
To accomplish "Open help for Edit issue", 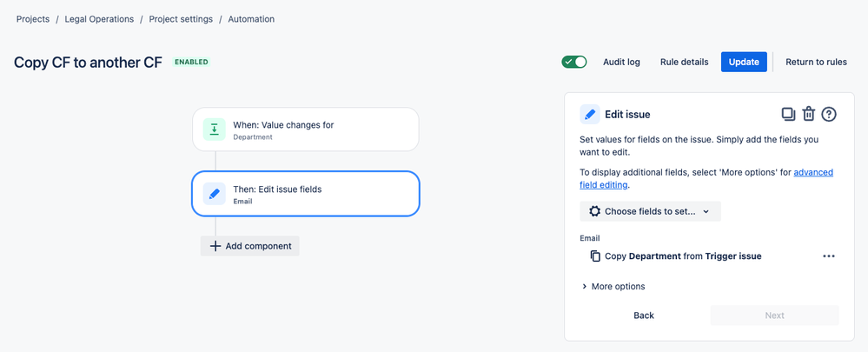I will click(x=829, y=114).
